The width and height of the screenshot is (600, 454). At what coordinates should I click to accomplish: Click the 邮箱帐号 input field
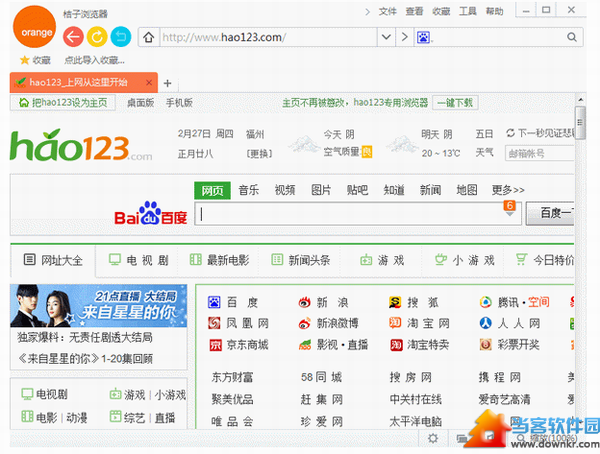[x=540, y=154]
